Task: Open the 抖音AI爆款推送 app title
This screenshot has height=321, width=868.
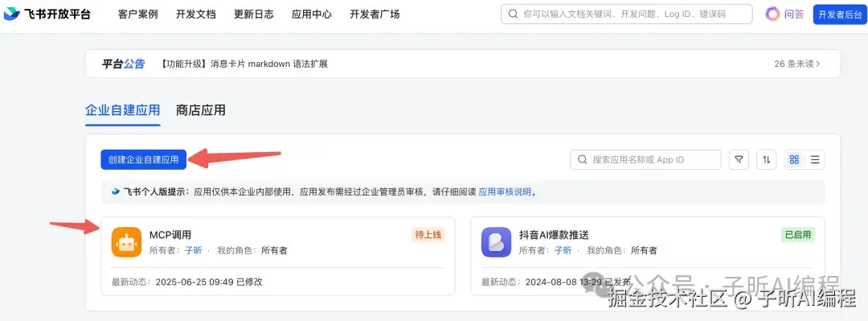Action: click(x=554, y=235)
